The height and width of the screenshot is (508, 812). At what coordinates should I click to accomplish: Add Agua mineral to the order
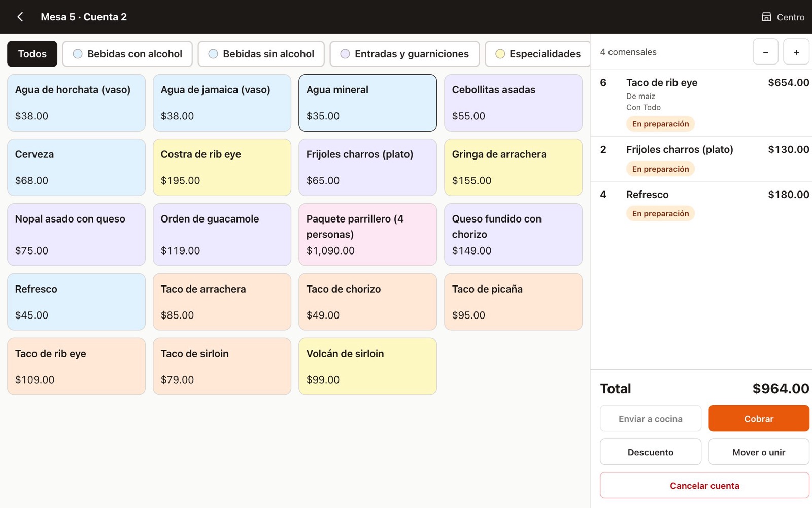(x=367, y=103)
